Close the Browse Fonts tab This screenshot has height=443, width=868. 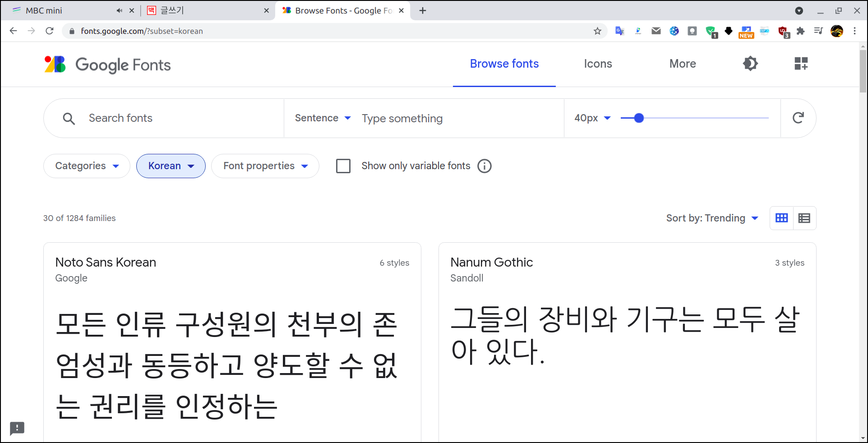point(401,10)
